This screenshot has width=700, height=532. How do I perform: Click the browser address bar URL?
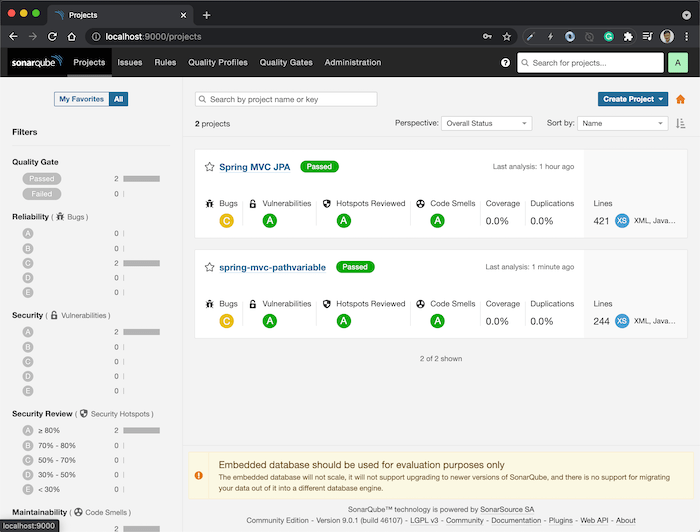[x=153, y=37]
